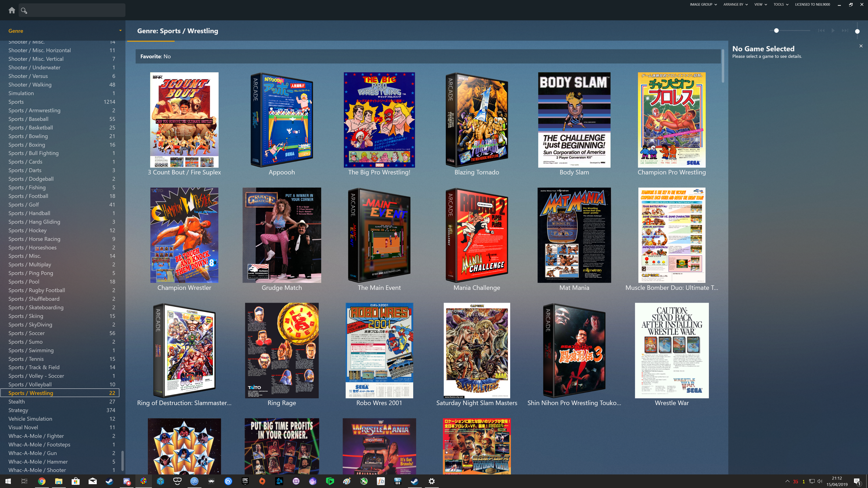
Task: Open Microsoft Store from taskbar
Action: click(75, 481)
